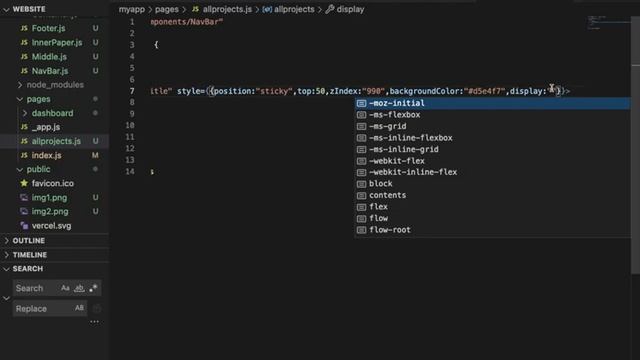Choose block from autocomplete list

point(492,184)
